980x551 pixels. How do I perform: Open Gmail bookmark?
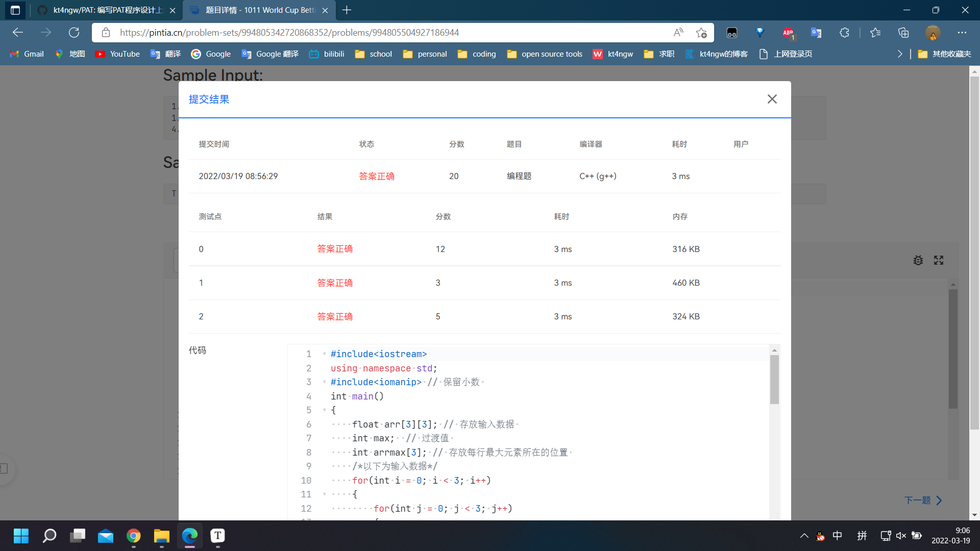pyautogui.click(x=27, y=54)
